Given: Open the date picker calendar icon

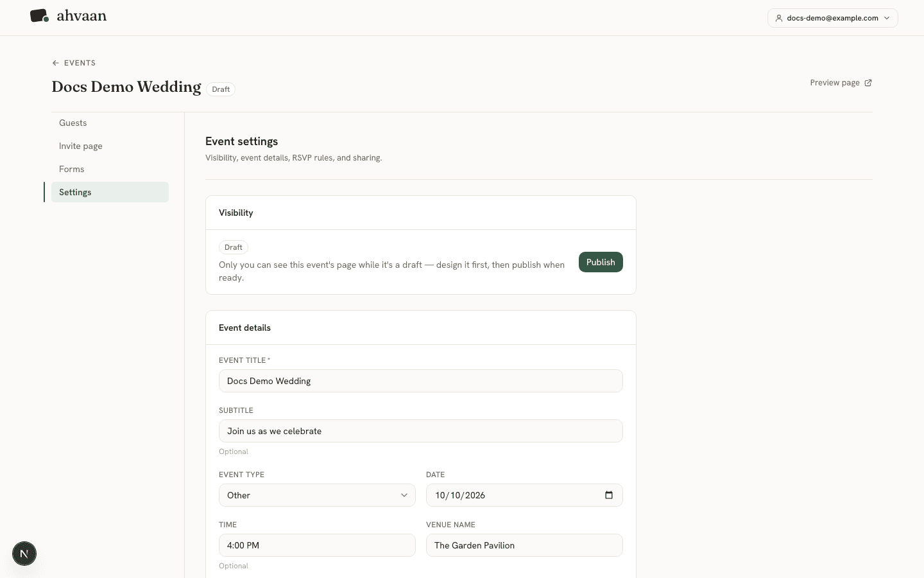Looking at the screenshot, I should pyautogui.click(x=609, y=495).
